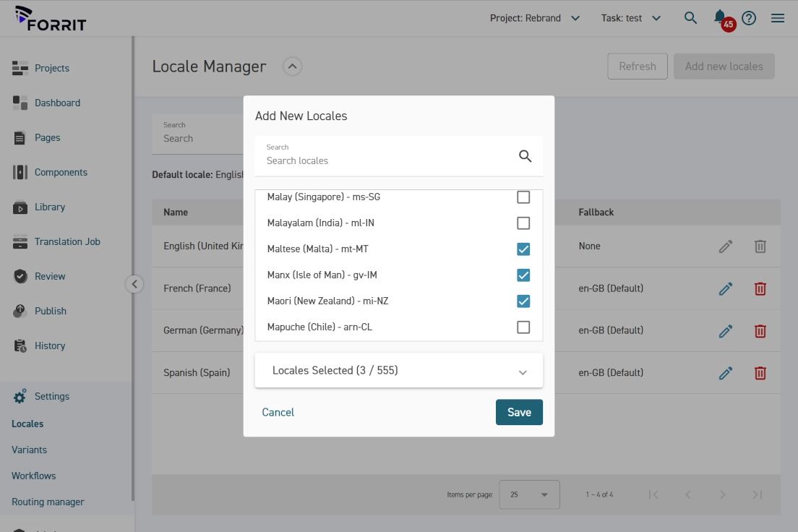Check the Malay (Singapore) checkbox
798x532 pixels.
[x=523, y=197]
